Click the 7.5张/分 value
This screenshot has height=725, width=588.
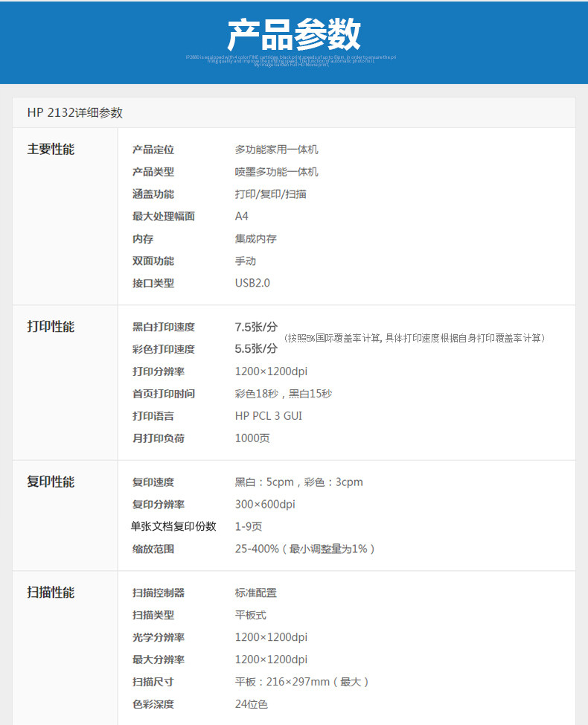click(256, 327)
